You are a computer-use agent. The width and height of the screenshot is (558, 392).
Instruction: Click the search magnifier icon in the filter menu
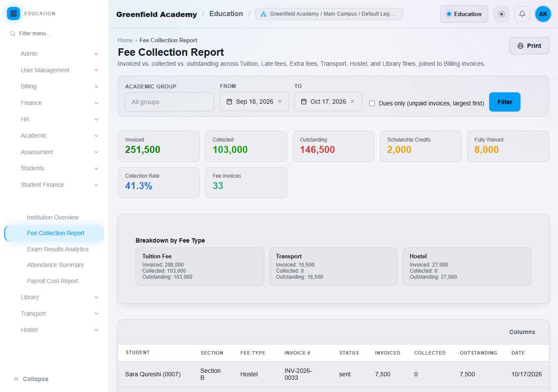click(x=13, y=34)
